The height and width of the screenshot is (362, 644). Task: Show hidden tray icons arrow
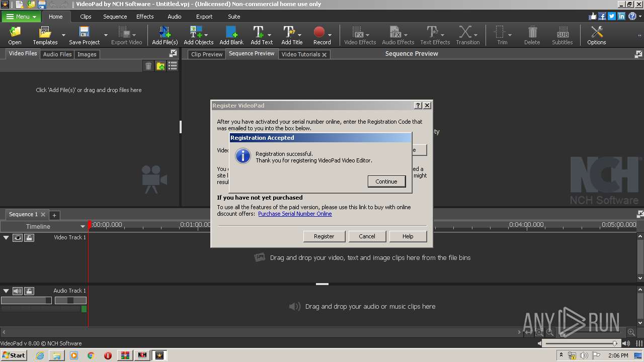[x=561, y=355]
